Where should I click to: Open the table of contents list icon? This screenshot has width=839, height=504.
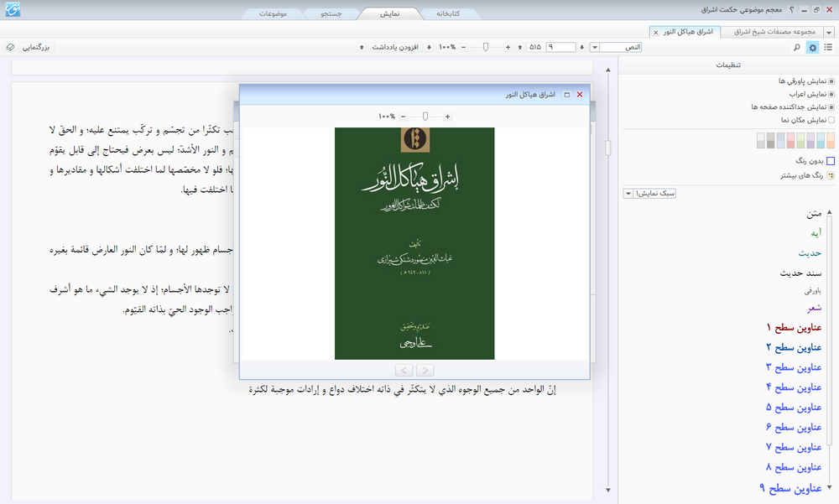pos(828,48)
